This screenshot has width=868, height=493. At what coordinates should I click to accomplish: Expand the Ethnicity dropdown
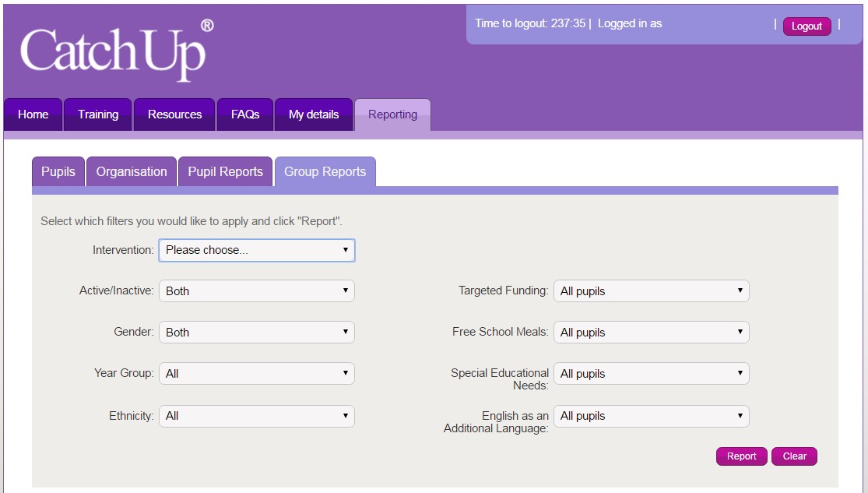pos(257,416)
